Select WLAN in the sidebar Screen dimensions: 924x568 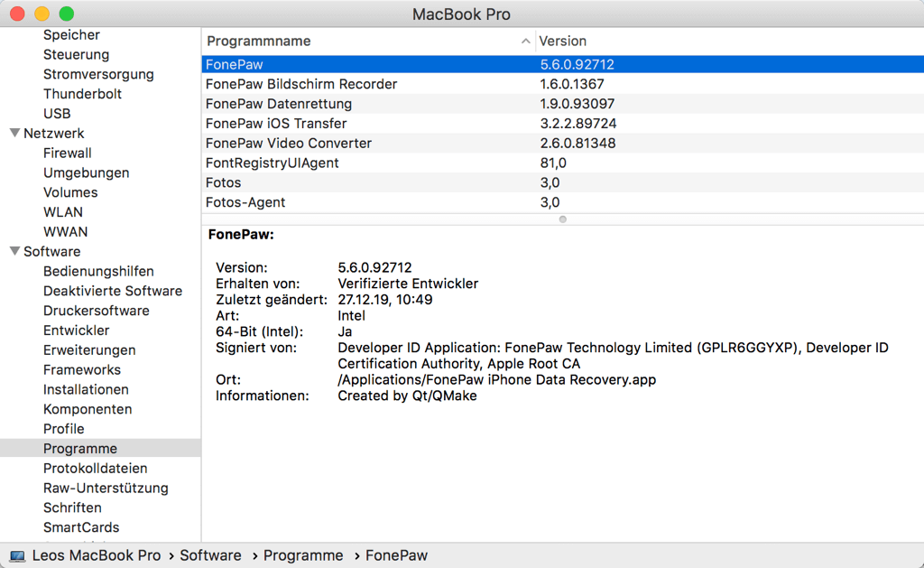point(63,211)
